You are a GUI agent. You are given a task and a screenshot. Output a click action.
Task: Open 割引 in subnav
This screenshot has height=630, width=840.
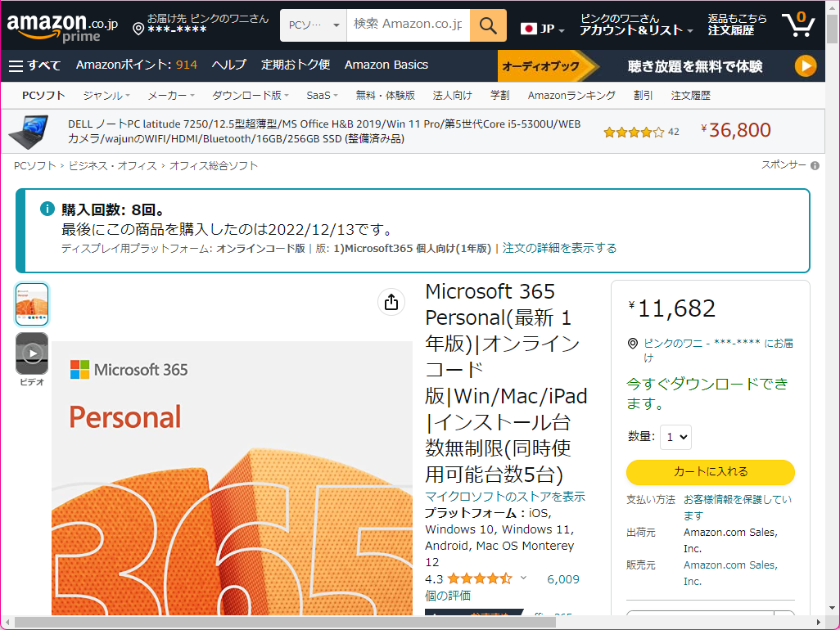(643, 95)
